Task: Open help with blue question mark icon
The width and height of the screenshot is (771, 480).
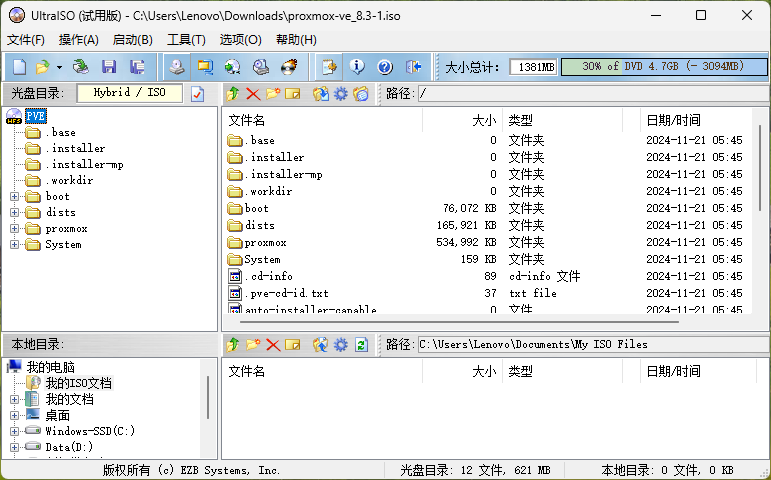Action: (x=385, y=66)
